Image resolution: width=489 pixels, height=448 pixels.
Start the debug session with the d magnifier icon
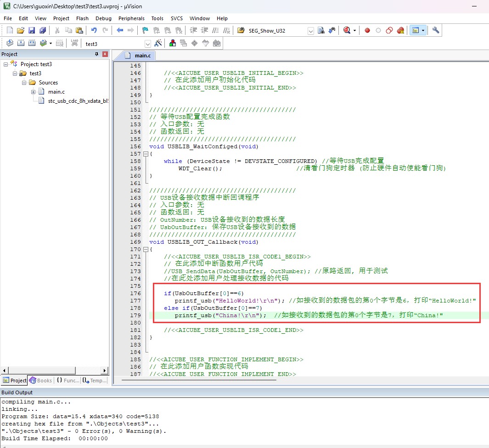pos(347,30)
